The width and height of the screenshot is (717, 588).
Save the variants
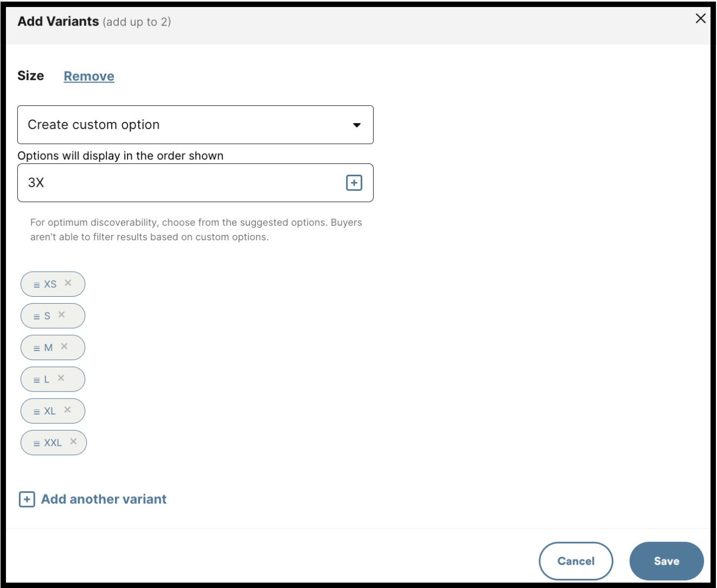668,561
